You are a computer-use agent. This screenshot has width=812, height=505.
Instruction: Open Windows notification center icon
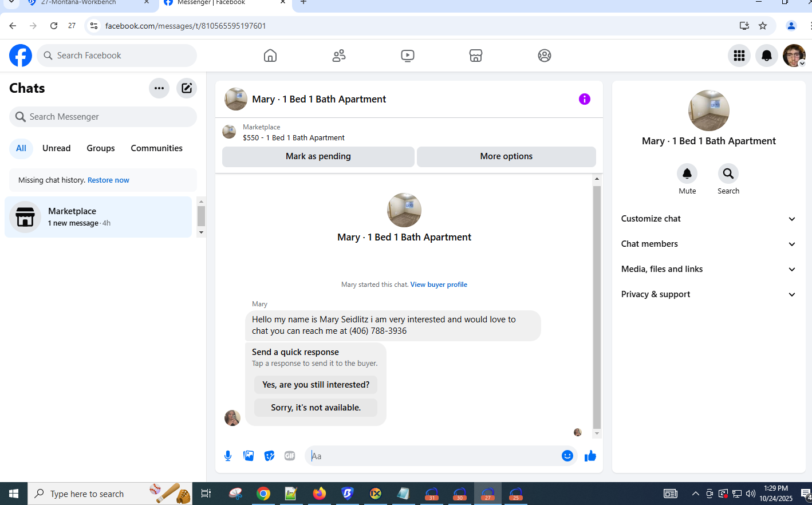[x=806, y=494]
